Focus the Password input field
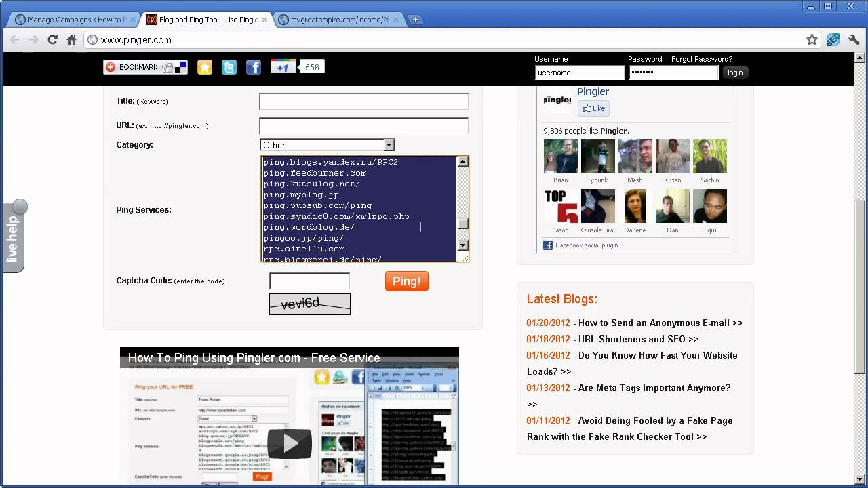868x488 pixels. [x=673, y=73]
